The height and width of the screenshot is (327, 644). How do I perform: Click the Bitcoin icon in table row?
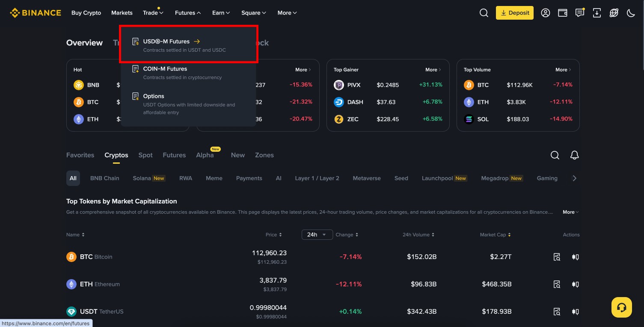[x=71, y=257]
